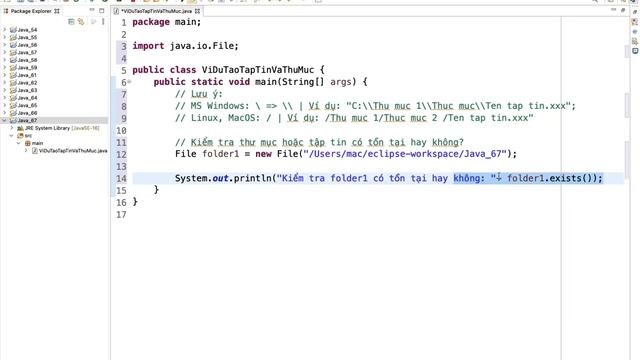
Task: Maximize the editor area
Action: pos(623,10)
